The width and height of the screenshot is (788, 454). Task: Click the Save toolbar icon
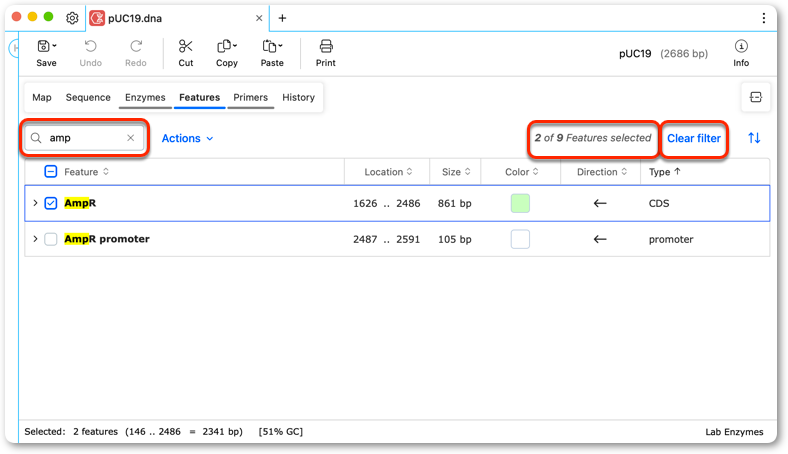coord(43,46)
